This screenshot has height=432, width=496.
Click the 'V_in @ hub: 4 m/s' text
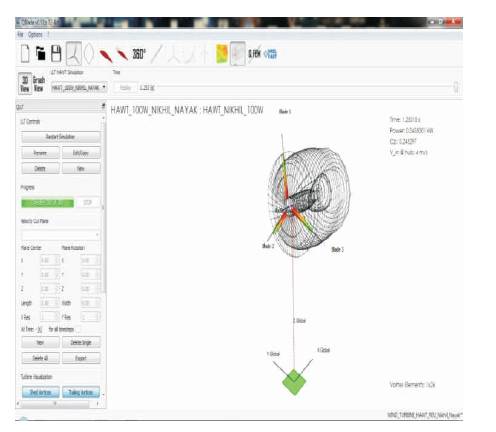click(408, 152)
